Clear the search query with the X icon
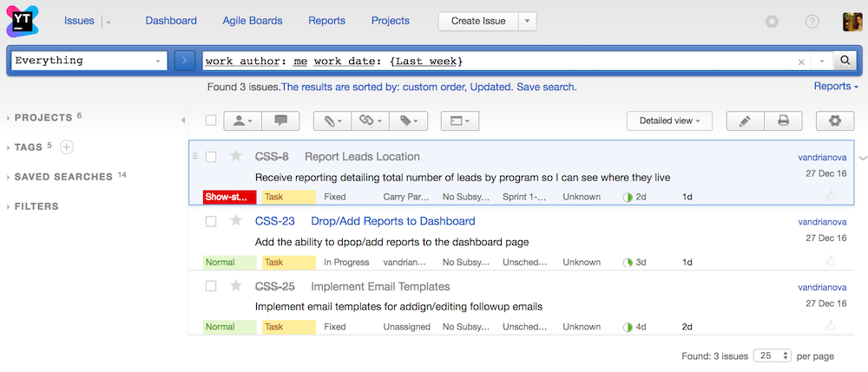This screenshot has height=372, width=868. coord(800,62)
